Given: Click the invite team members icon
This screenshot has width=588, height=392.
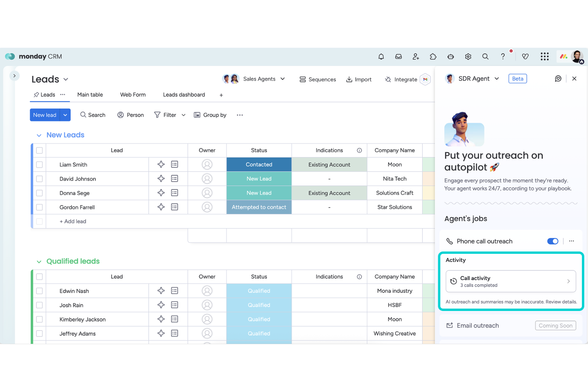Looking at the screenshot, I should pyautogui.click(x=416, y=56).
